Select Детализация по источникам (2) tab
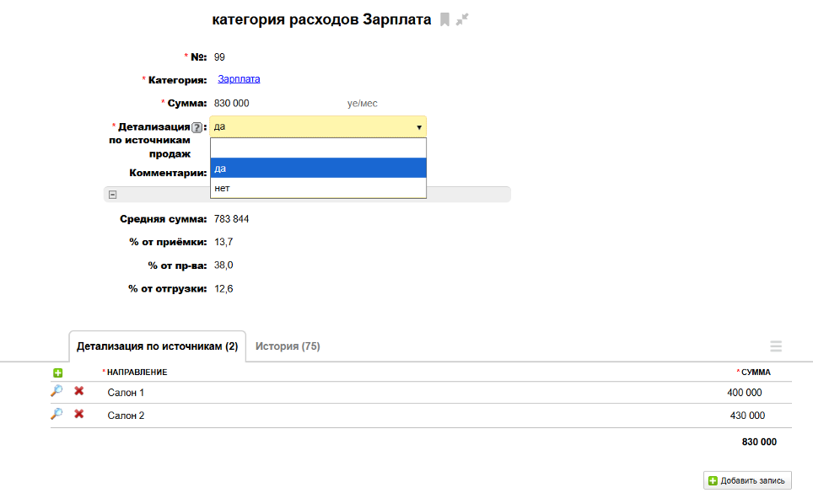This screenshot has width=813, height=504. (157, 346)
